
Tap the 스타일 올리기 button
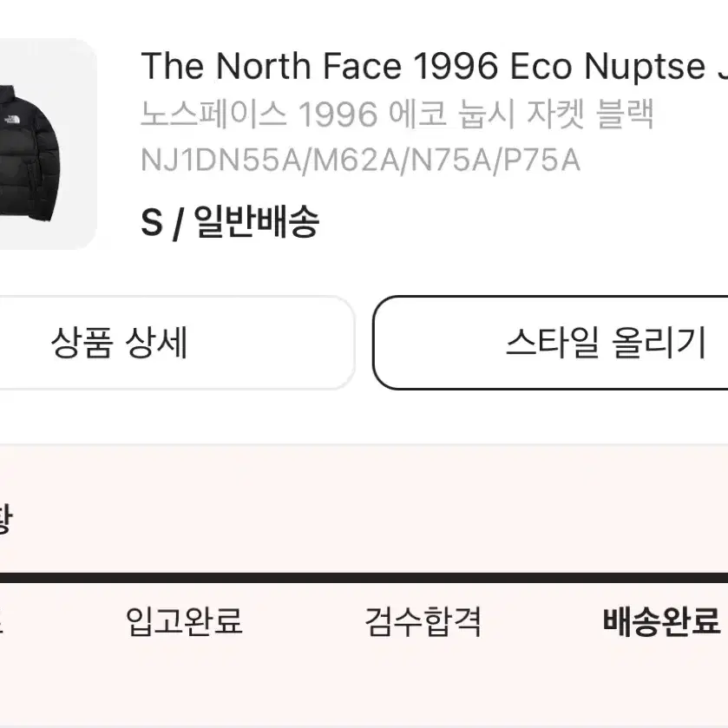tap(551, 343)
